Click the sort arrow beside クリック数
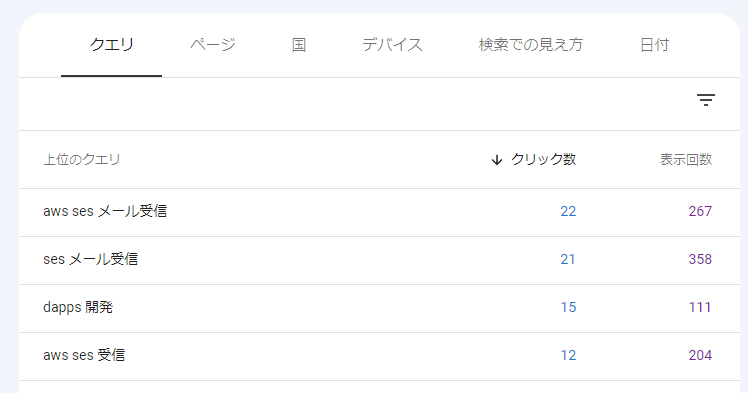748x393 pixels. (x=497, y=160)
